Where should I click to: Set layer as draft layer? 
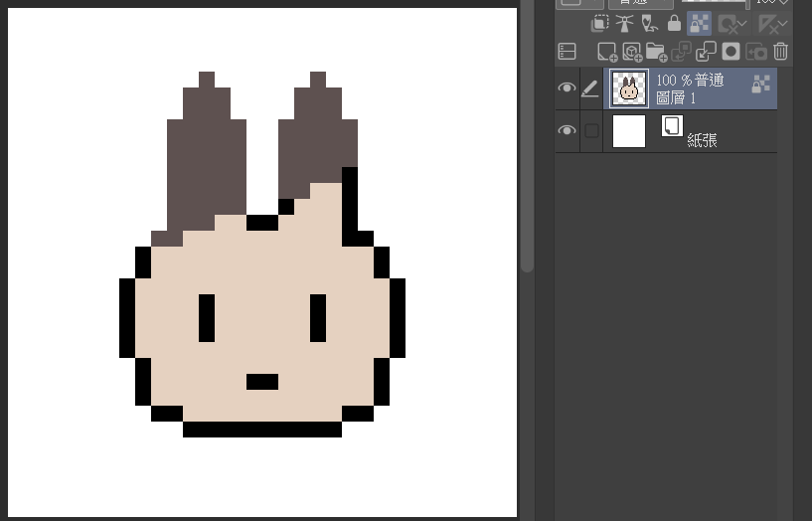pos(649,23)
